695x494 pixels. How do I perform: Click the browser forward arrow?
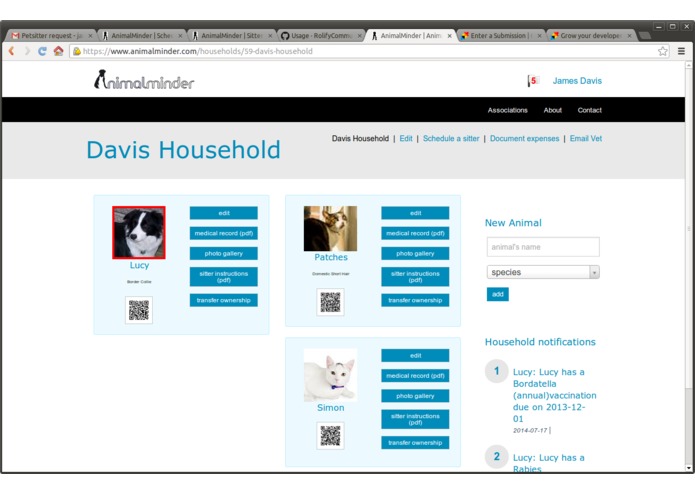pyautogui.click(x=27, y=51)
